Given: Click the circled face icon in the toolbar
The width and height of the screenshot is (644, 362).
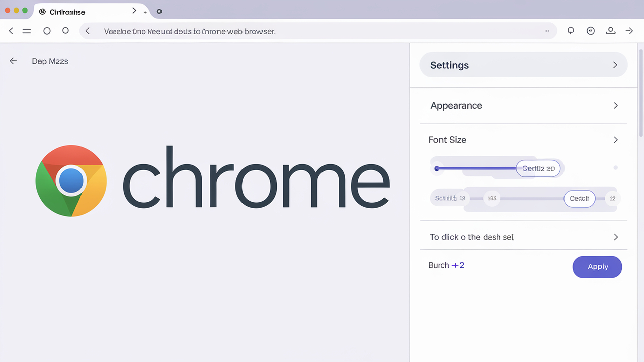Looking at the screenshot, I should point(591,31).
